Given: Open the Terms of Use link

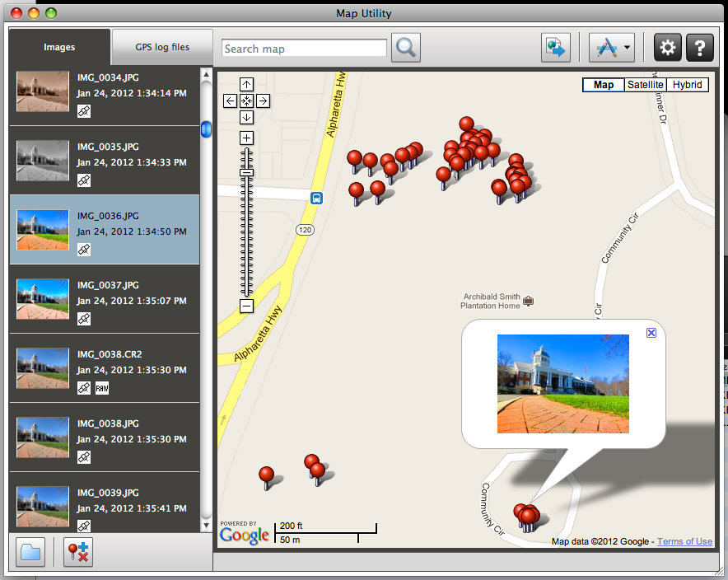Looking at the screenshot, I should (684, 541).
